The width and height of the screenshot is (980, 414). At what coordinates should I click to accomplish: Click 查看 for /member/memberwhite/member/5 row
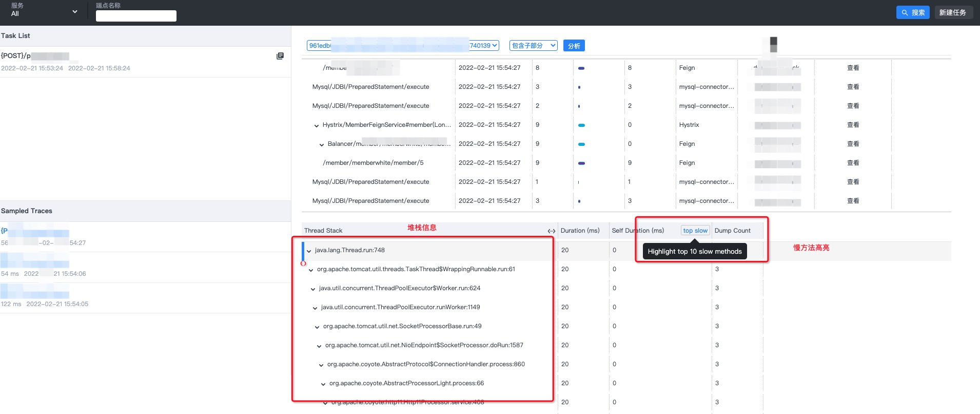(x=853, y=163)
